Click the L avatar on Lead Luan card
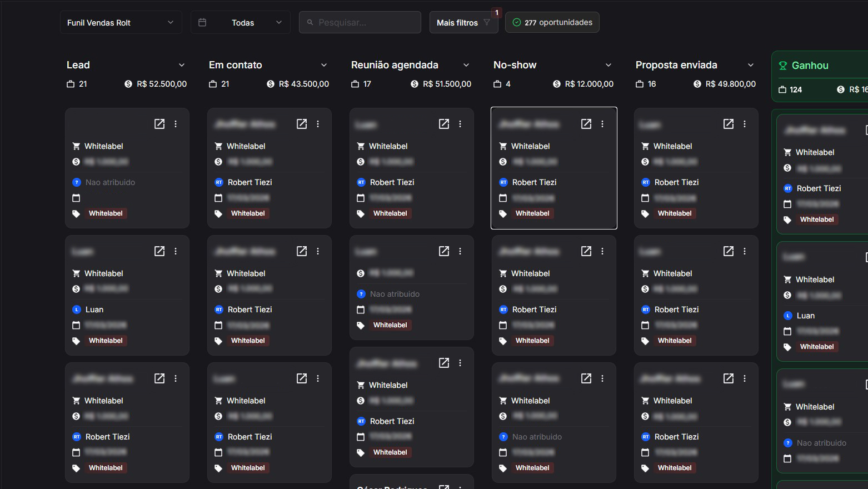 (x=77, y=310)
